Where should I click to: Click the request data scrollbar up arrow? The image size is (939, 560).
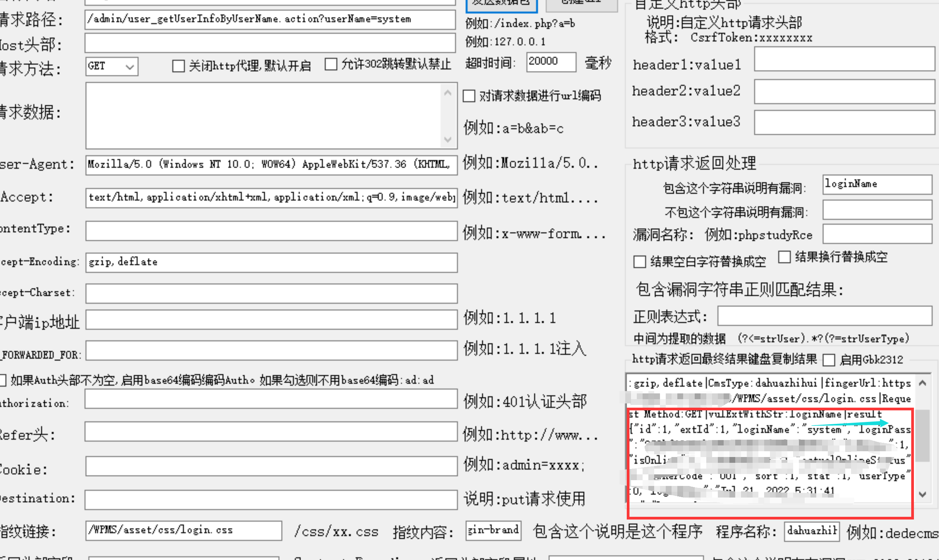coord(448,93)
